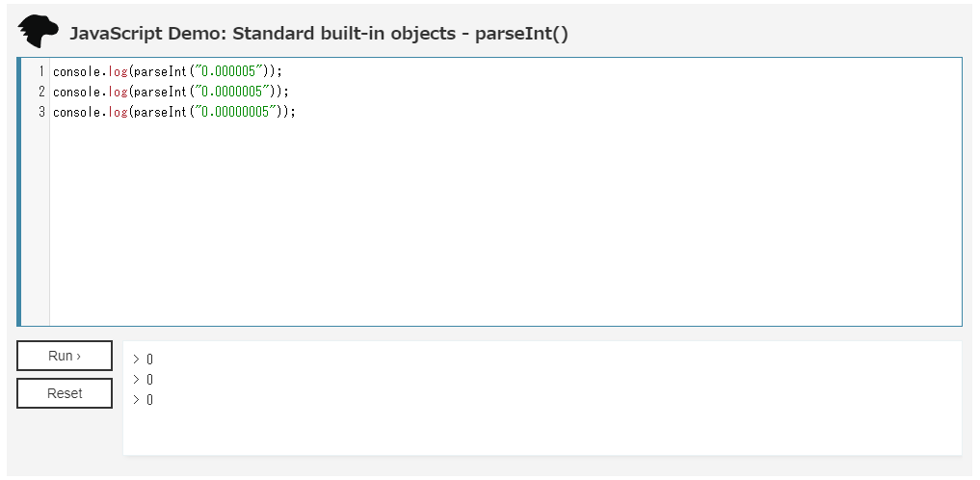Click console keyword on line 3

click(77, 112)
